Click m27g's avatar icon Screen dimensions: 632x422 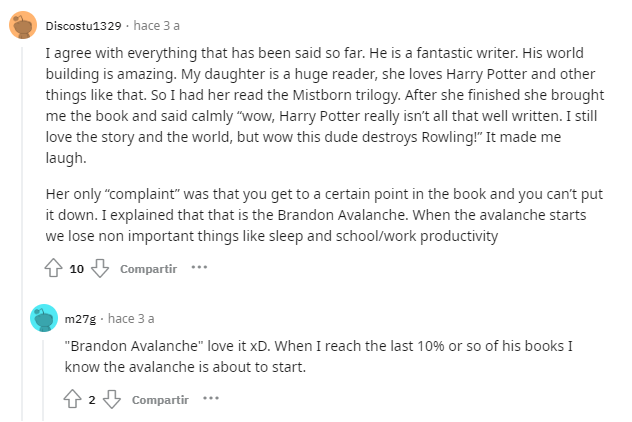coord(43,318)
